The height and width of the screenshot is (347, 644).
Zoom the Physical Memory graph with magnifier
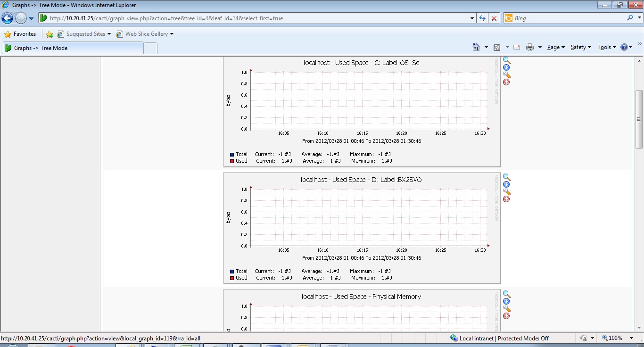pyautogui.click(x=506, y=294)
